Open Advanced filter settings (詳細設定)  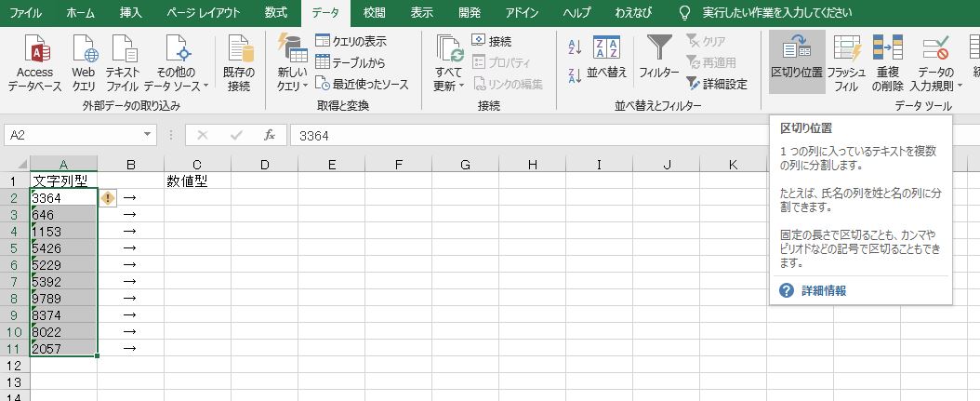pyautogui.click(x=717, y=84)
